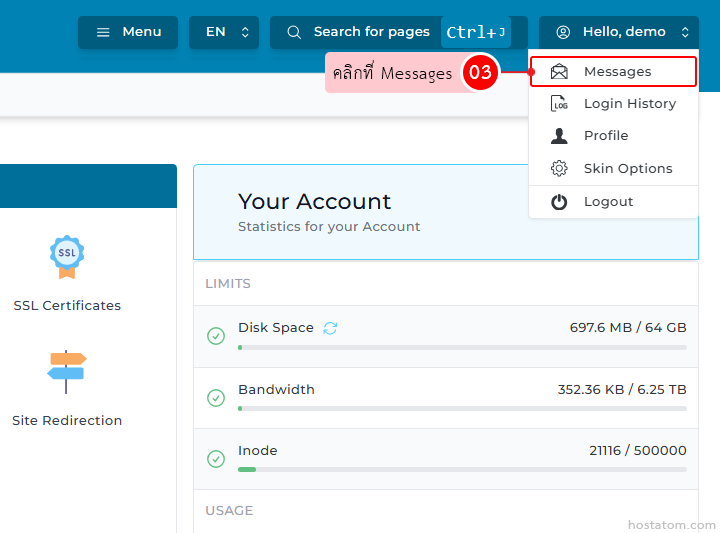Click the Site Redirection label

pyautogui.click(x=67, y=421)
